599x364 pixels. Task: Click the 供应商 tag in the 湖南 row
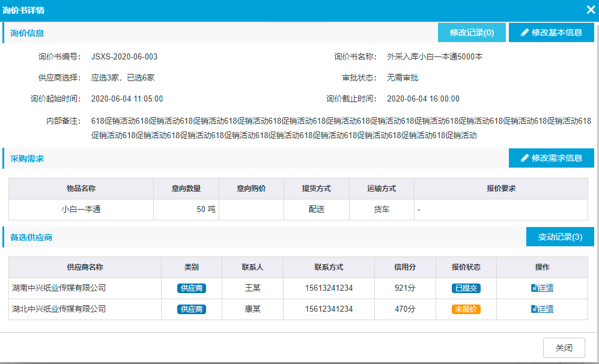click(192, 288)
